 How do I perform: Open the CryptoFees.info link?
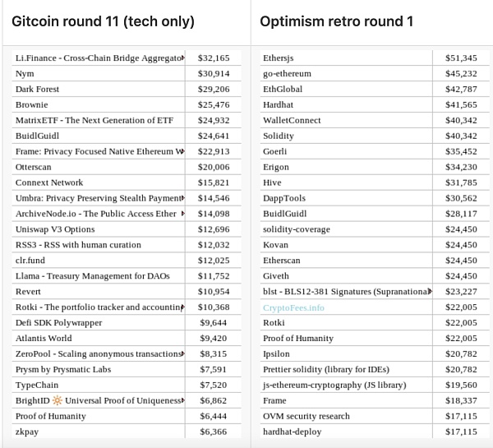(293, 307)
